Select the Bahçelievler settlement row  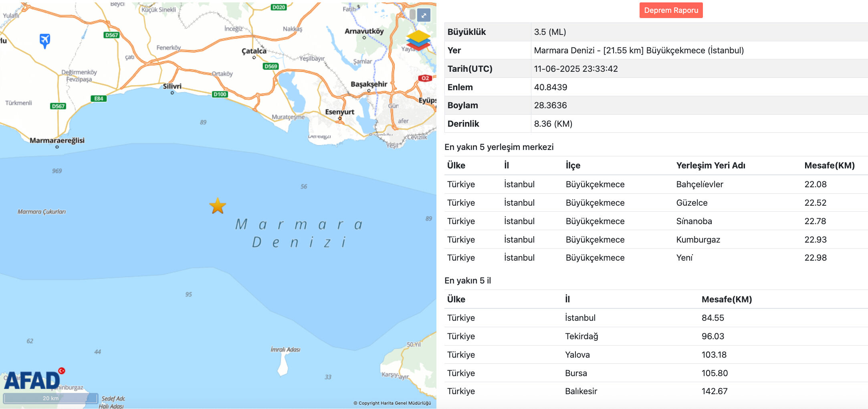click(699, 184)
